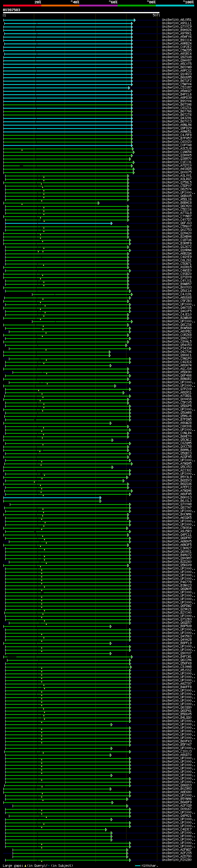This screenshot has width=197, height=868.
Task: Click cyan alignment bar of UniRef100_A8J951
Action: tap(69, 20)
